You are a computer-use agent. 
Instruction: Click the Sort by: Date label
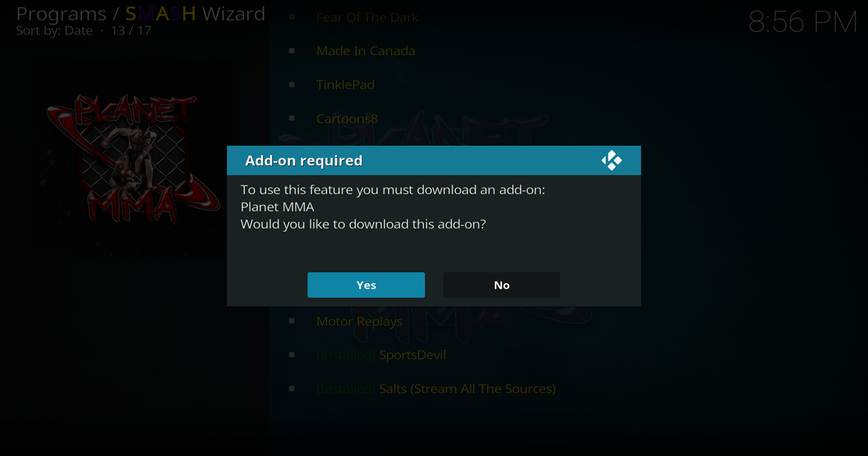[x=54, y=31]
